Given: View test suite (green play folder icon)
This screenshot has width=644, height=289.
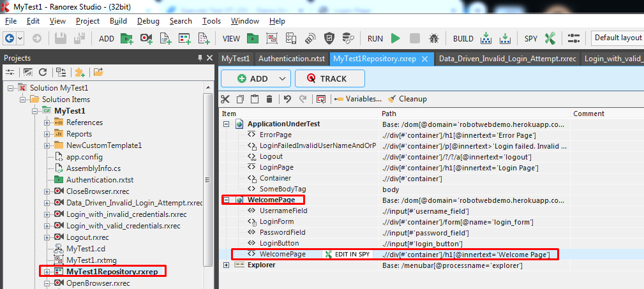Looking at the screenshot, I should [253, 38].
